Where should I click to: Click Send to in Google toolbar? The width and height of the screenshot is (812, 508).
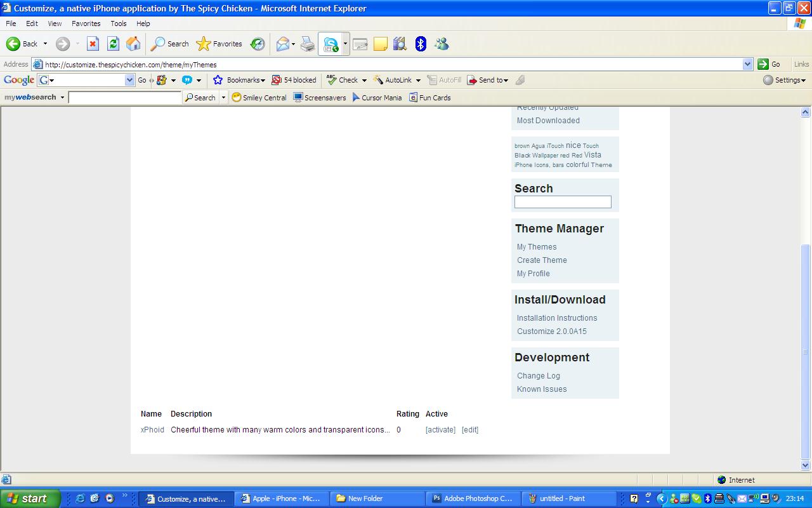click(487, 80)
